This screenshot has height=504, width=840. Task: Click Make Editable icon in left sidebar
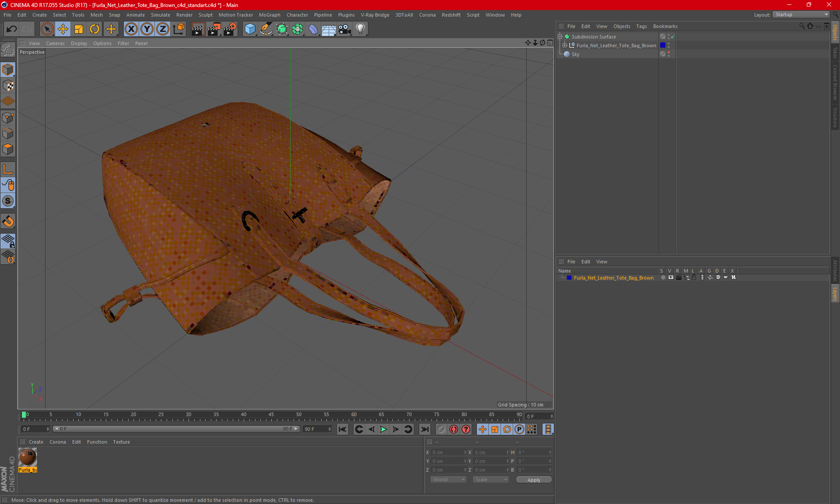(8, 50)
